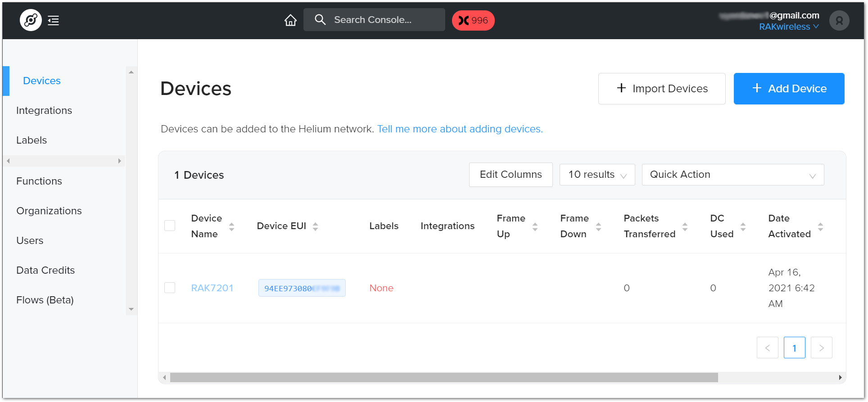Go to the home icon

pyautogui.click(x=290, y=20)
